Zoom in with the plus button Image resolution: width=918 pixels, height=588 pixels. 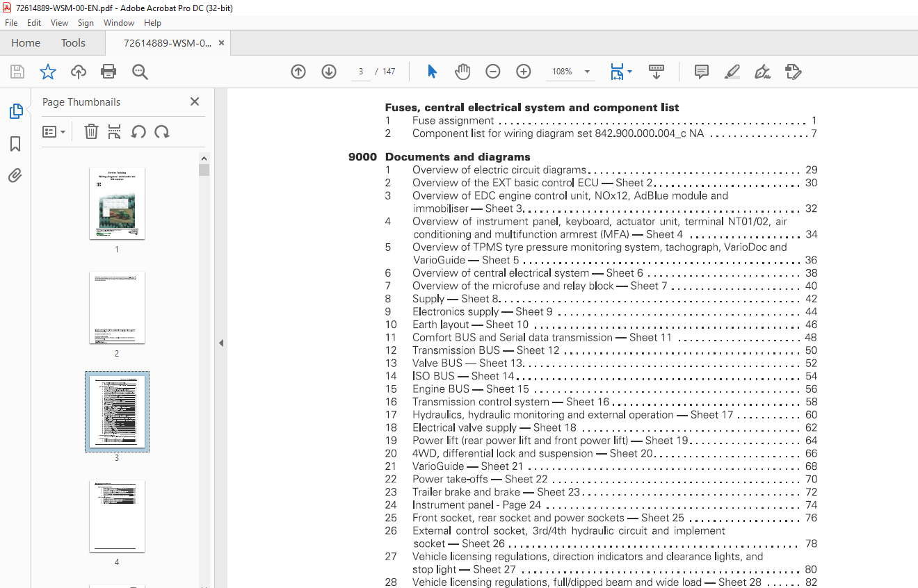click(524, 72)
